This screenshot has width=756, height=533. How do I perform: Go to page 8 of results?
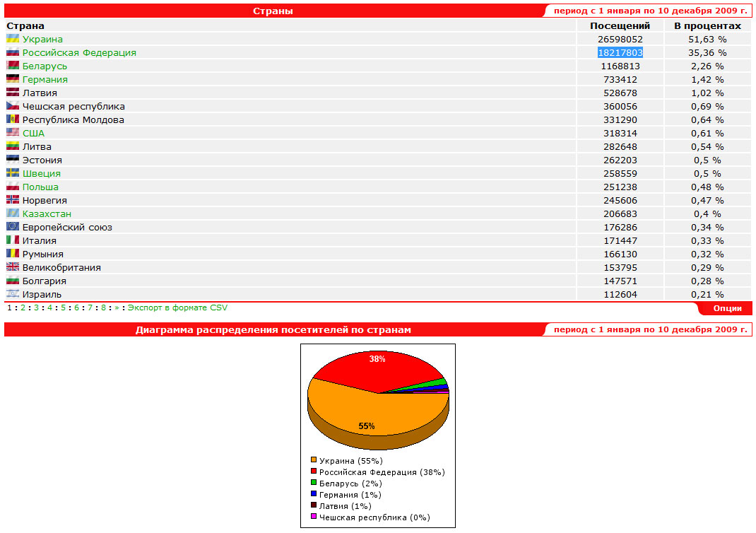[x=103, y=307]
